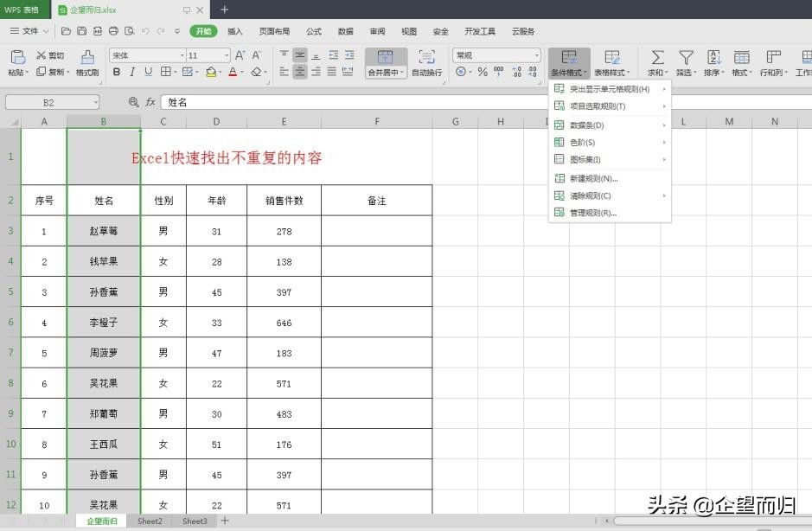Click the Sort A-Z icon
812x531 pixels.
pyautogui.click(x=713, y=57)
